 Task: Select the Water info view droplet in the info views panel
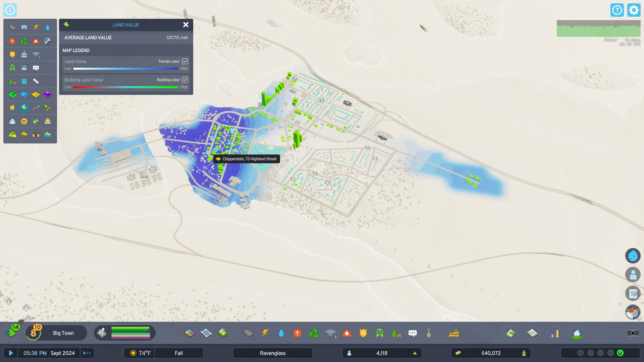pyautogui.click(x=48, y=27)
